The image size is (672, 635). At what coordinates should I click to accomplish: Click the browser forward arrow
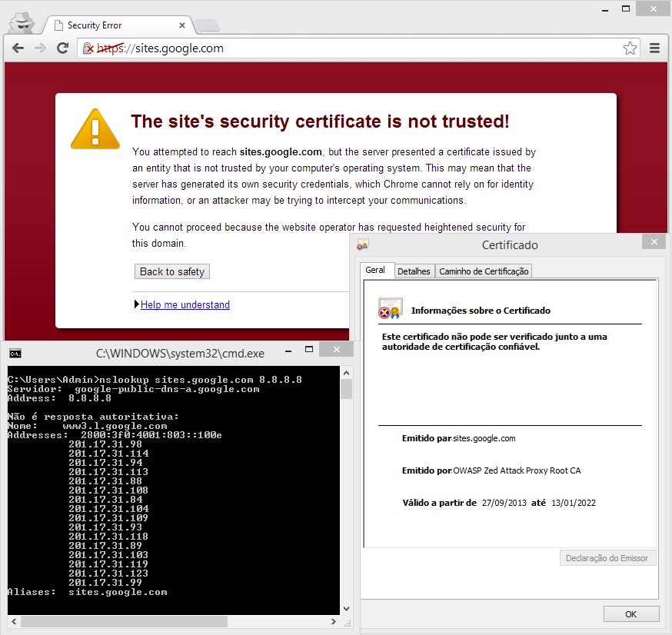pyautogui.click(x=40, y=48)
